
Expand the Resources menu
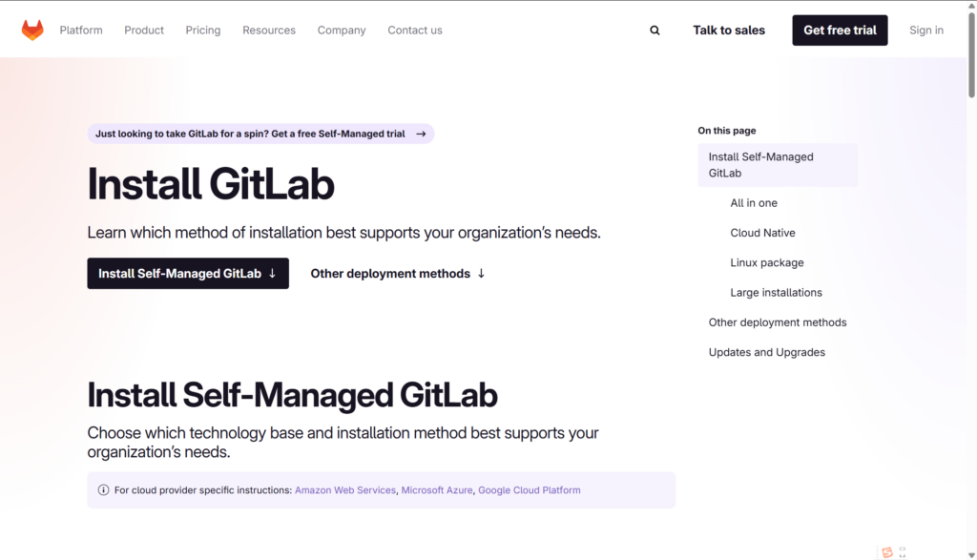269,31
